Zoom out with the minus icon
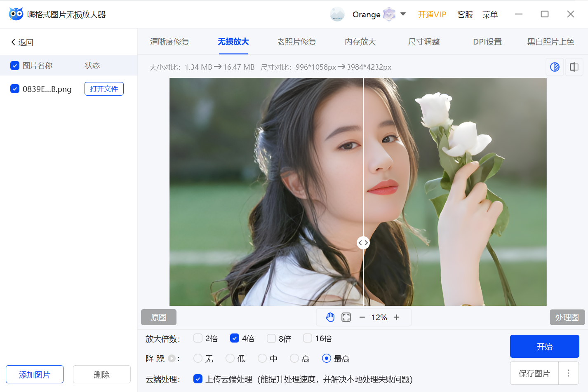The image size is (588, 392). point(362,317)
